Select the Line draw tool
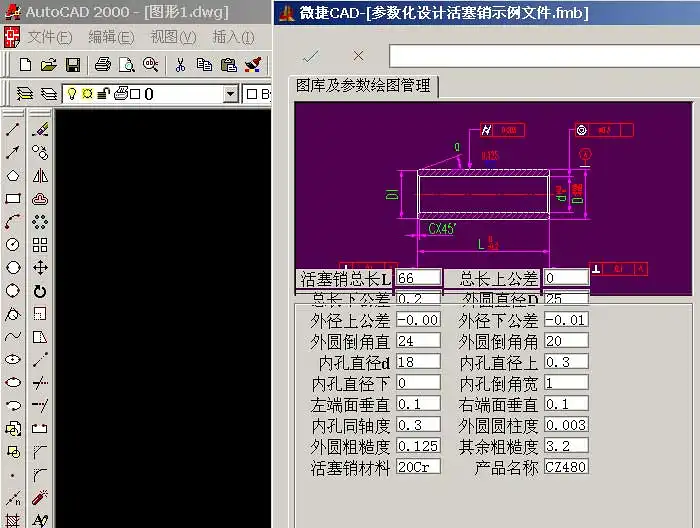The height and width of the screenshot is (528, 700). tap(13, 129)
